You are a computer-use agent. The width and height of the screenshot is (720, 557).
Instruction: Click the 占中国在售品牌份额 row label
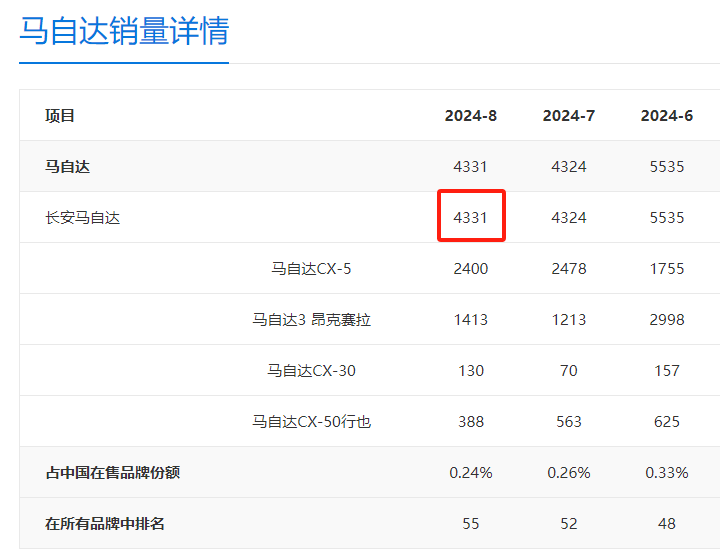coord(112,473)
